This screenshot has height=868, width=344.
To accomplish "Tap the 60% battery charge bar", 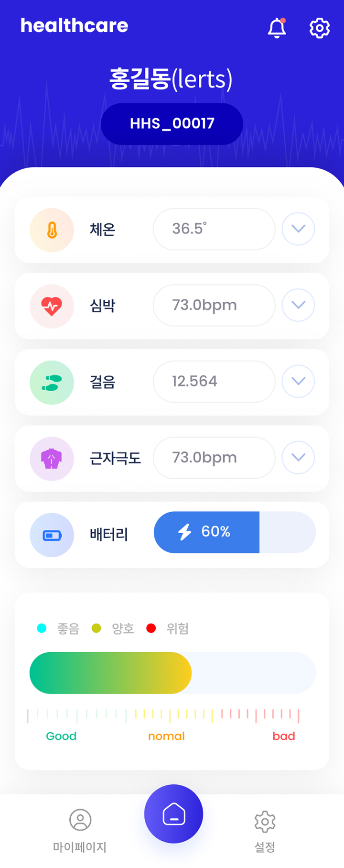I will click(235, 532).
